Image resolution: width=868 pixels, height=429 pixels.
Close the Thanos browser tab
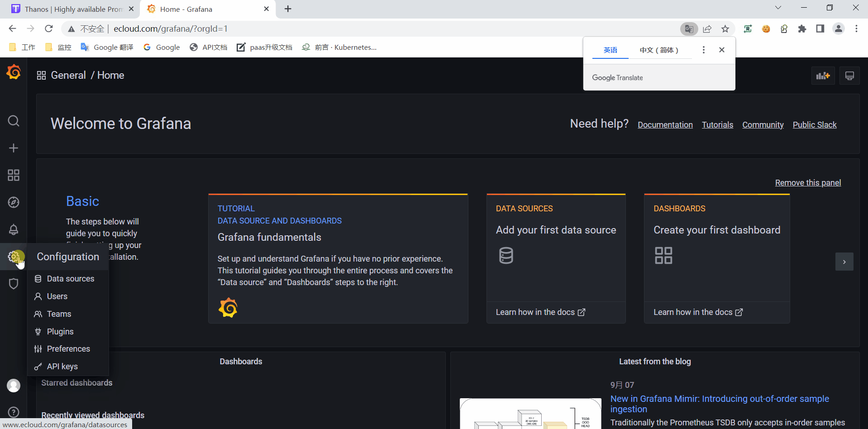[x=131, y=9]
